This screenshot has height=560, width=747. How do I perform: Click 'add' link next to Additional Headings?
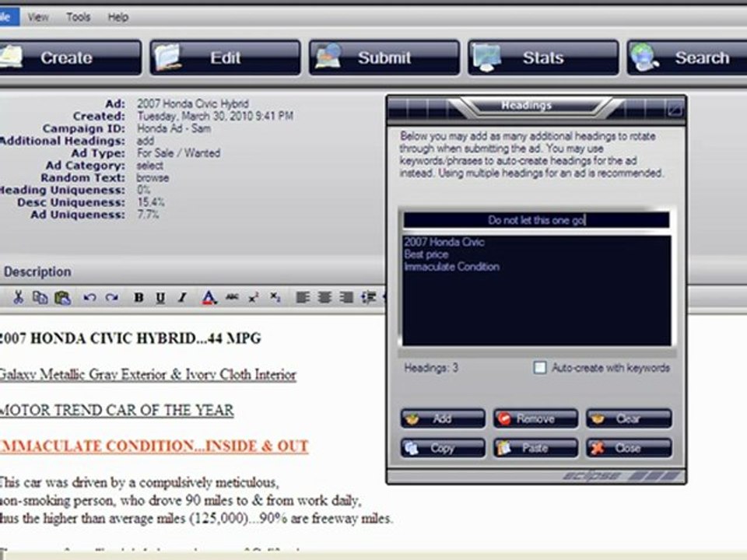click(146, 141)
